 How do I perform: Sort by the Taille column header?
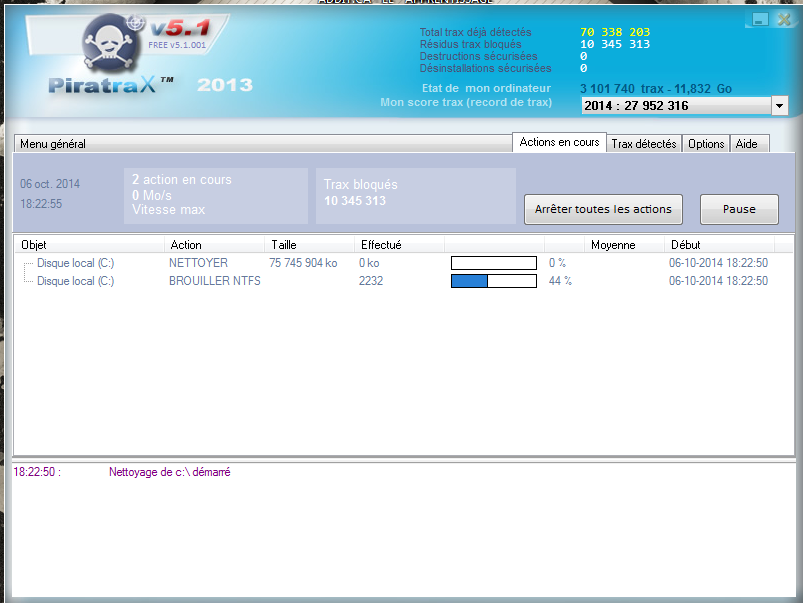(x=310, y=245)
